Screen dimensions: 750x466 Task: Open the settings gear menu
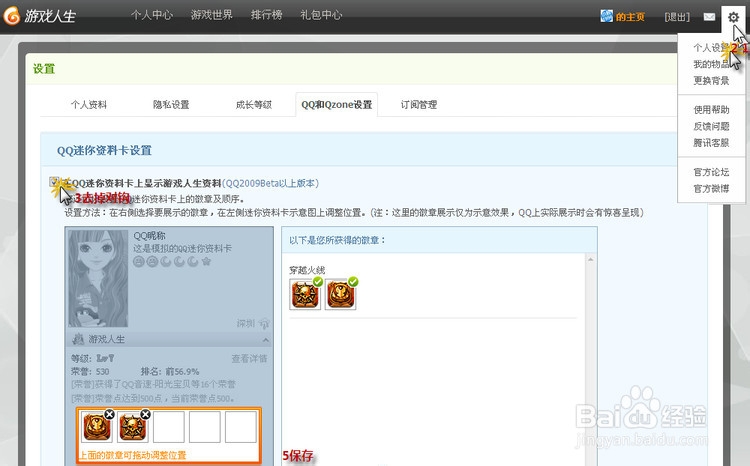pyautogui.click(x=733, y=17)
